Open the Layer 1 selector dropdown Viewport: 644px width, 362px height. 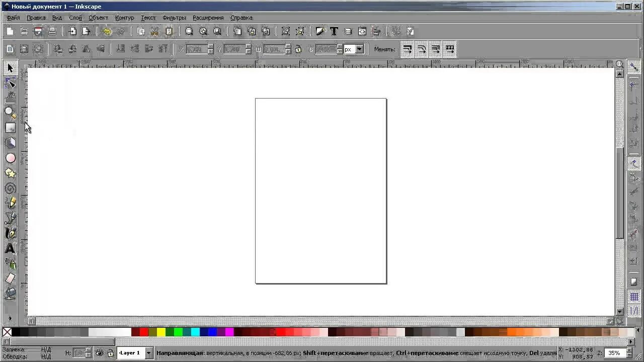pos(149,352)
